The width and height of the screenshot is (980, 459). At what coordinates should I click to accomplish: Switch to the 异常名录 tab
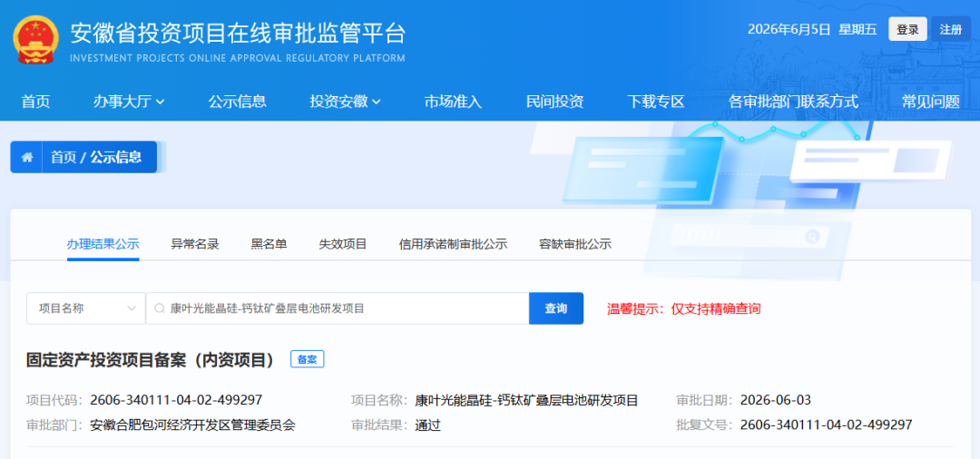point(195,244)
